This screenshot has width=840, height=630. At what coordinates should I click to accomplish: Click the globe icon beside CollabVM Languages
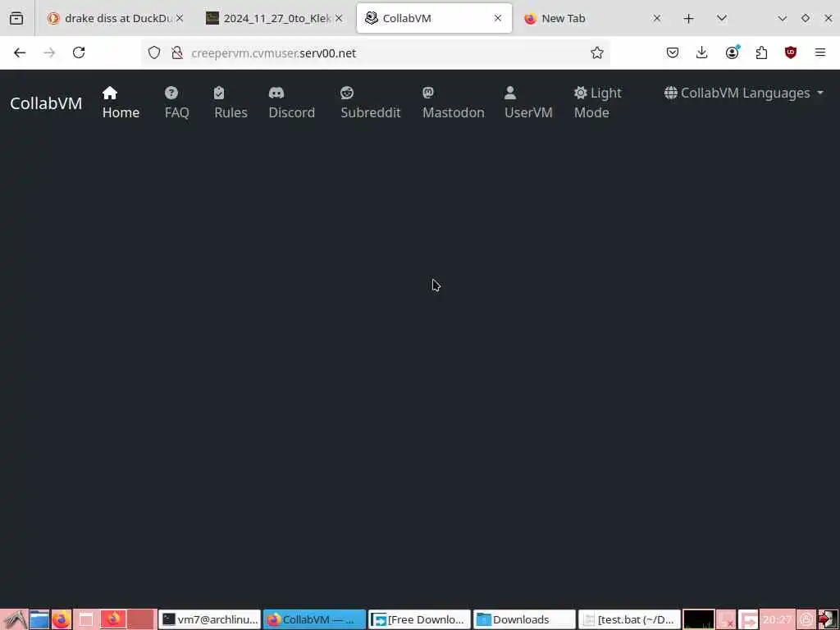[x=671, y=94]
